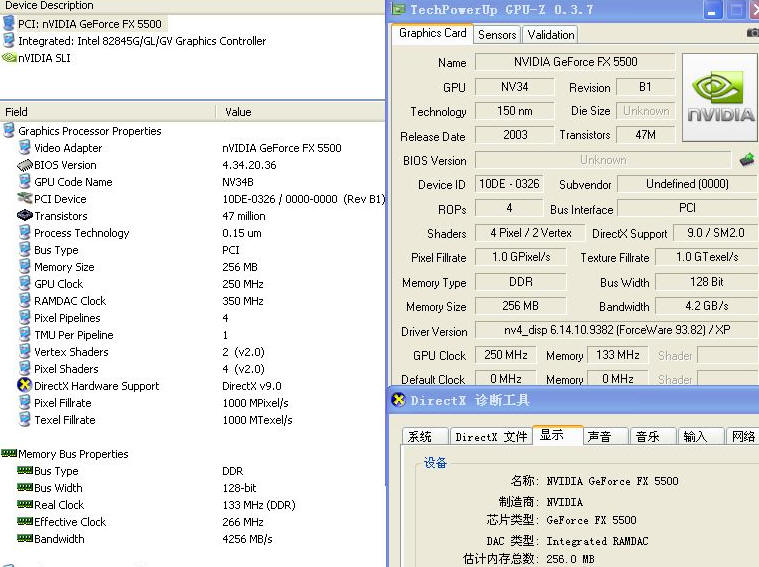Image resolution: width=759 pixels, height=567 pixels.
Task: Click the Driver Version field in GPU-Z
Action: pyautogui.click(x=617, y=330)
